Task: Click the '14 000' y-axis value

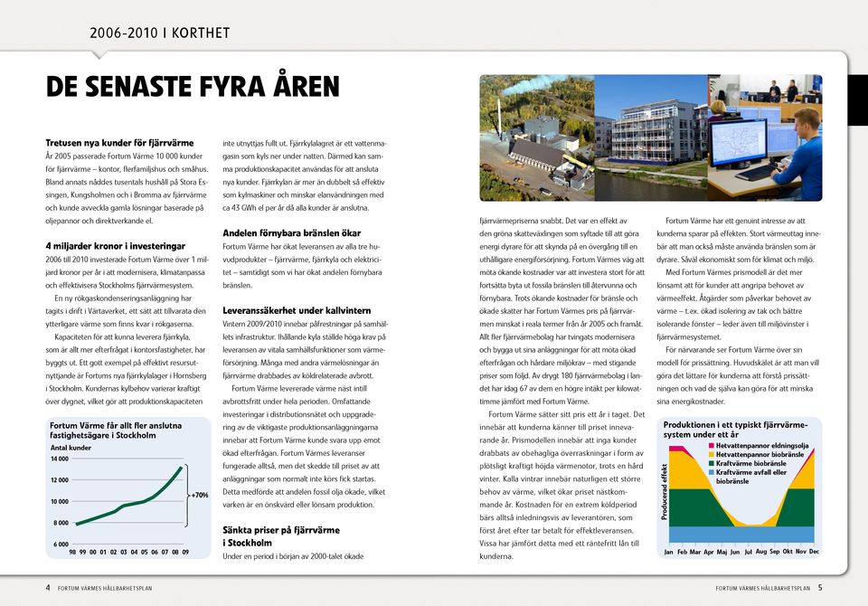Action: 60,459
